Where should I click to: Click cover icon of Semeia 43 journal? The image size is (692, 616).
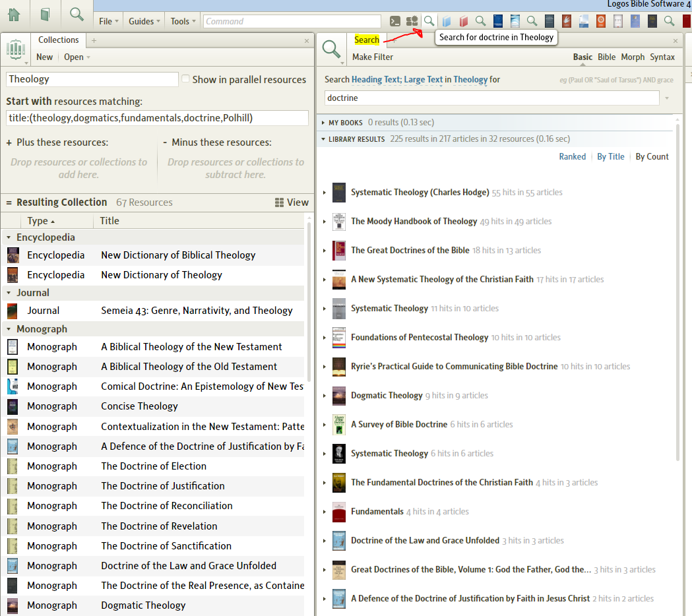[13, 311]
